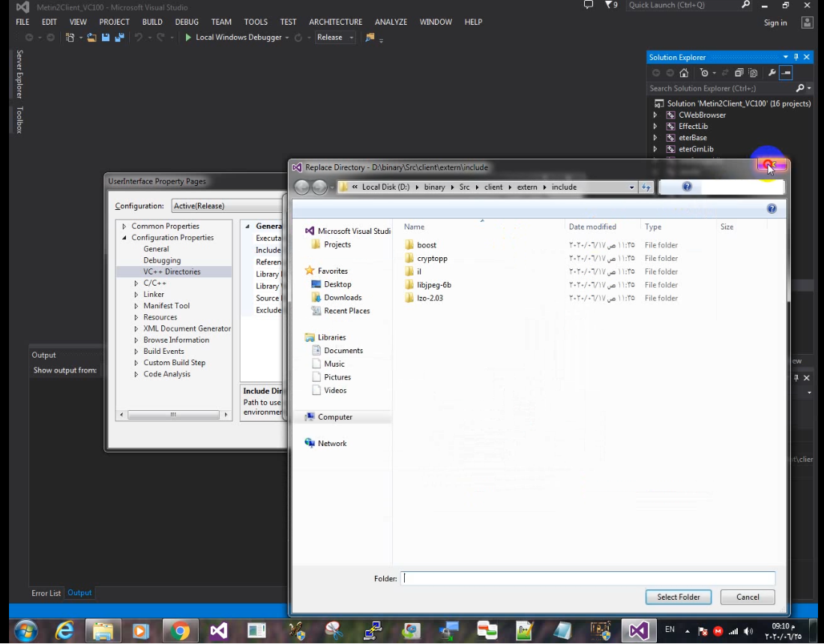Click the help icon in the folder dialog
This screenshot has width=824, height=644.
772,208
